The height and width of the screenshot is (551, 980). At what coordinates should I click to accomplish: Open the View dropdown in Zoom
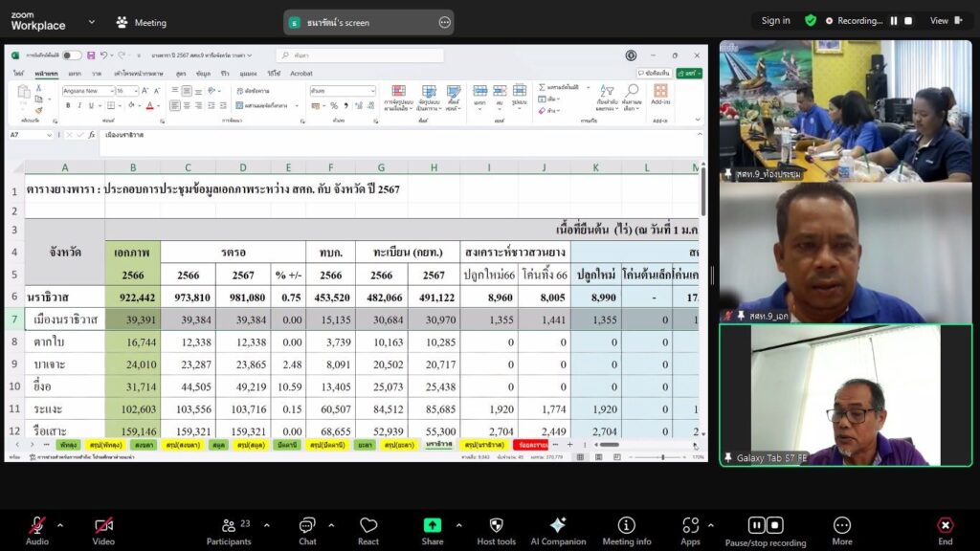pos(944,21)
